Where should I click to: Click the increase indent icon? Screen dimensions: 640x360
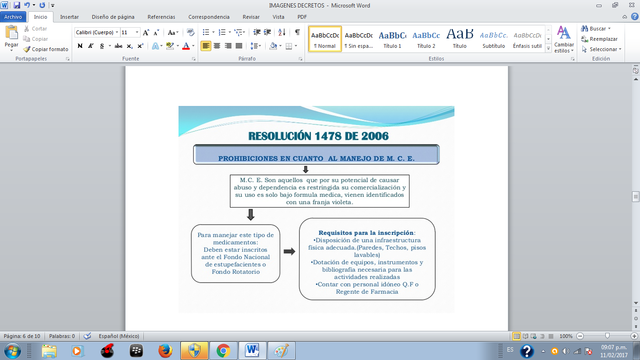coord(267,32)
